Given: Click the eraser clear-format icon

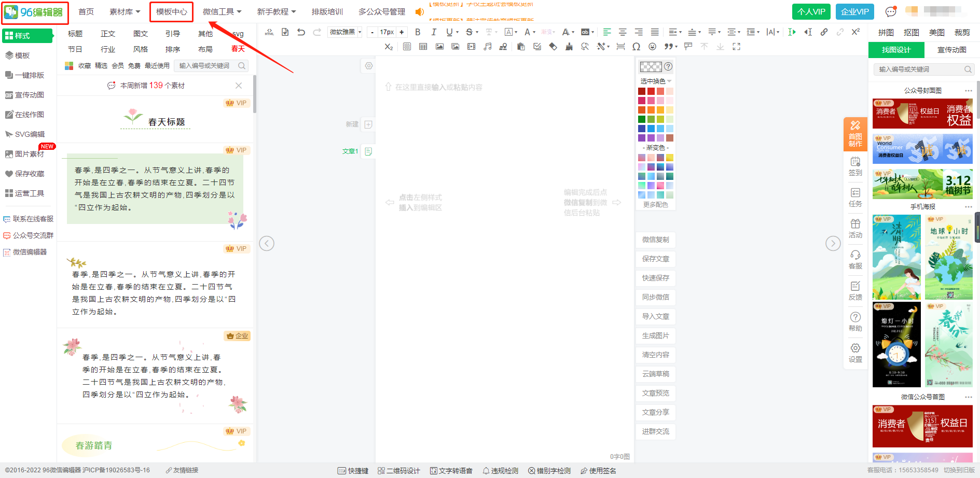Looking at the screenshot, I should (x=553, y=47).
